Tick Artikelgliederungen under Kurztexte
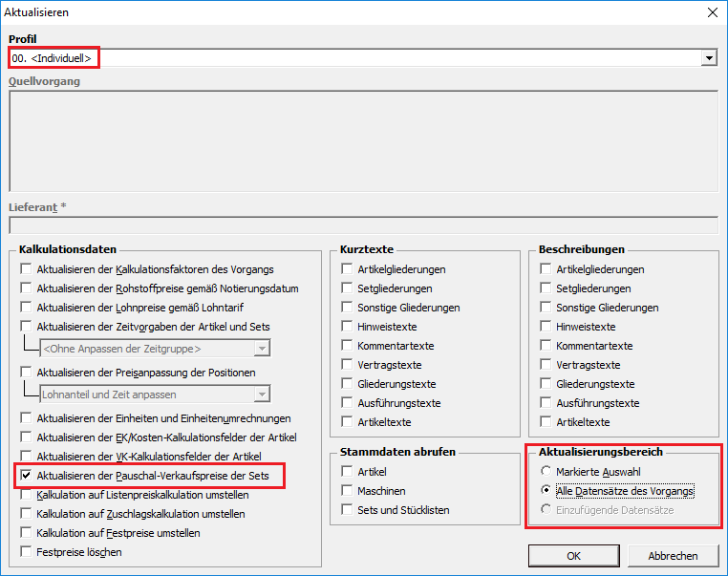The height and width of the screenshot is (576, 728). (348, 269)
